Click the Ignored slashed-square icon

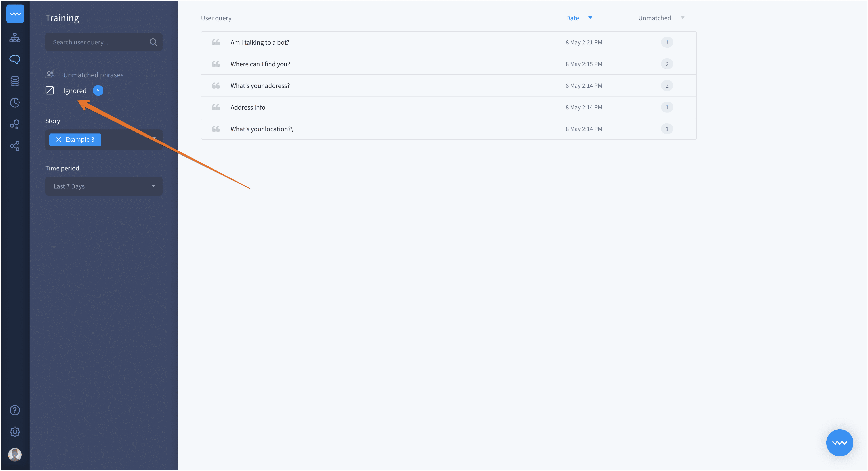click(x=50, y=90)
